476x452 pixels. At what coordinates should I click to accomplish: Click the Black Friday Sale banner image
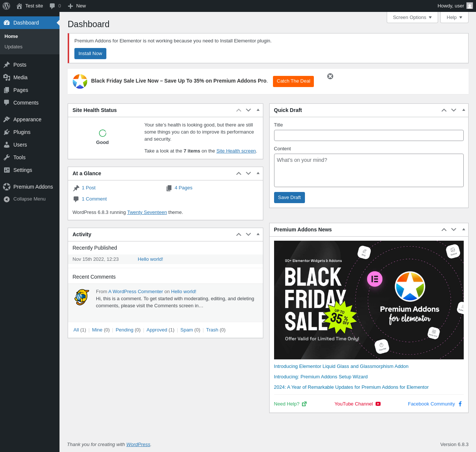369,300
